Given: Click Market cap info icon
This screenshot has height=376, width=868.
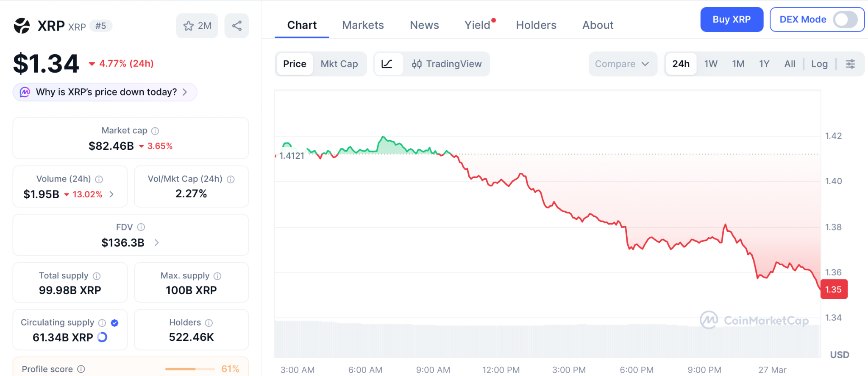Looking at the screenshot, I should click(155, 131).
